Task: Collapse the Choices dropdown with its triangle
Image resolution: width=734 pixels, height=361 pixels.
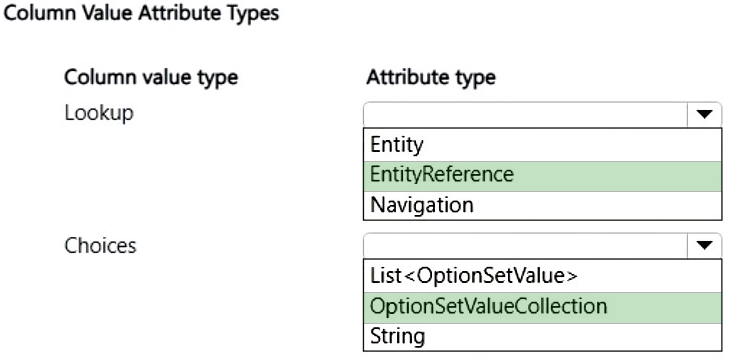Action: click(x=705, y=245)
